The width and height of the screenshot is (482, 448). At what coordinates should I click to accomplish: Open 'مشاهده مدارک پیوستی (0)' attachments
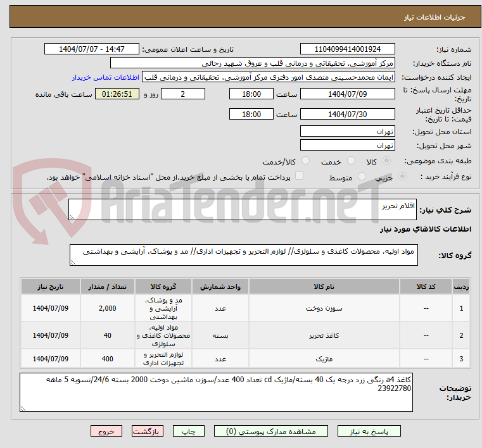click(x=266, y=431)
